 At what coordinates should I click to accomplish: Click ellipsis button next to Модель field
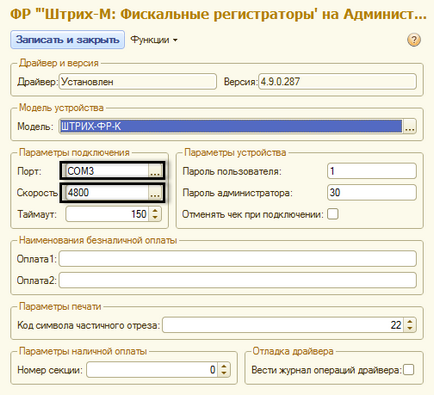(x=410, y=127)
